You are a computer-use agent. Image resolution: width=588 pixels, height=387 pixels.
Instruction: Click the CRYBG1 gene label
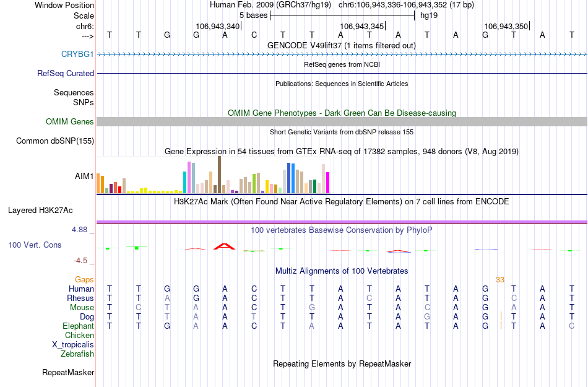click(77, 54)
